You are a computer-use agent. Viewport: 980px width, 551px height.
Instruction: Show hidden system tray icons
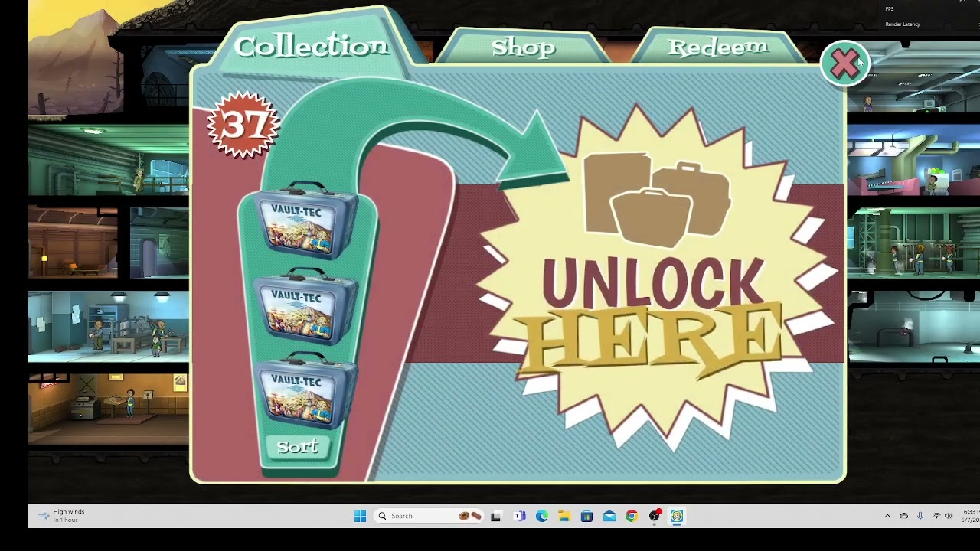pyautogui.click(x=887, y=516)
